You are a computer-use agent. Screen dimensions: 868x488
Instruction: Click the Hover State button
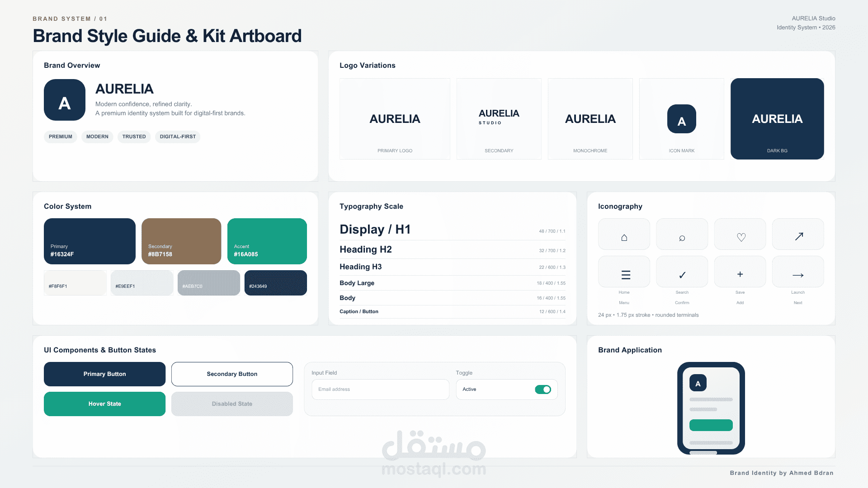pos(104,404)
